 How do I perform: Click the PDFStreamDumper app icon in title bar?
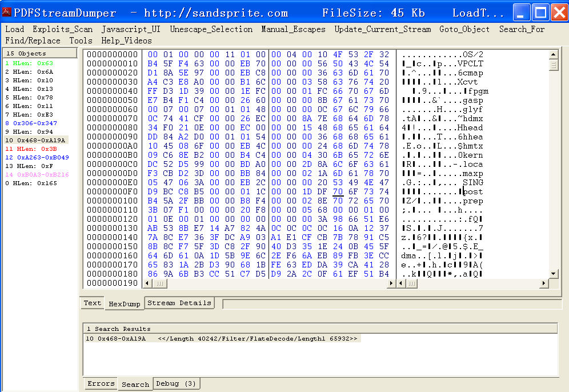[6, 13]
